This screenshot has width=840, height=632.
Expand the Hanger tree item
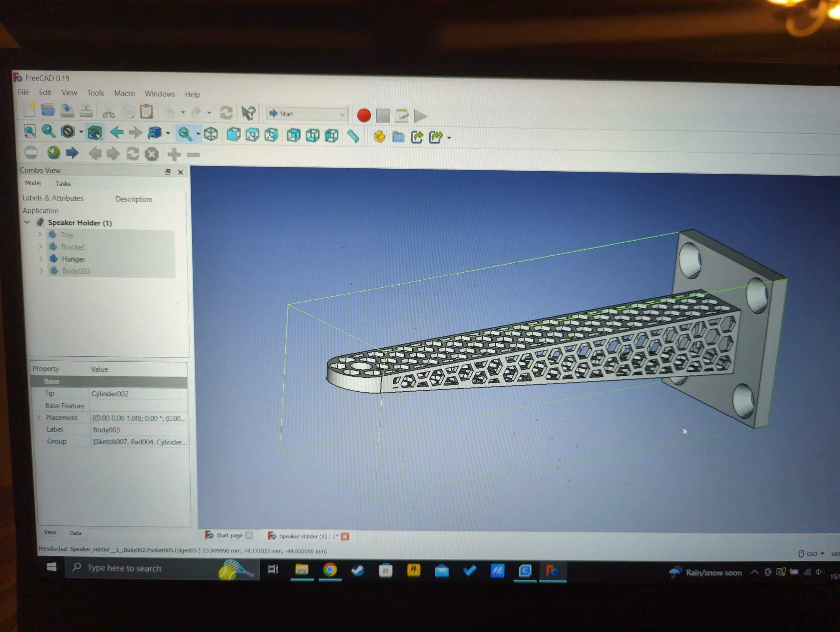41,259
